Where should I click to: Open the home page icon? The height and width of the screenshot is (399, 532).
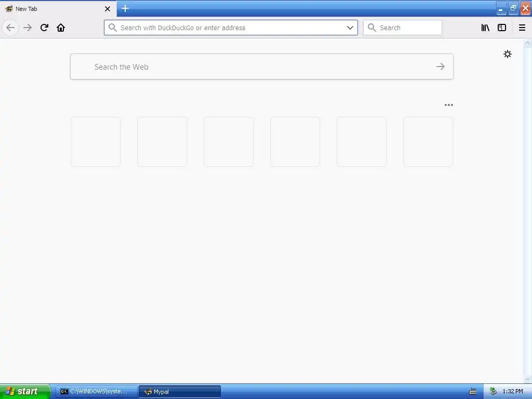tap(61, 28)
